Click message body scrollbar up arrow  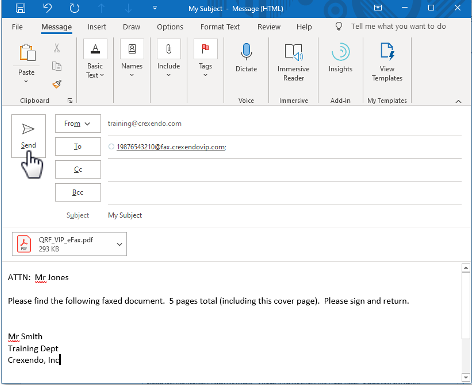pos(466,268)
